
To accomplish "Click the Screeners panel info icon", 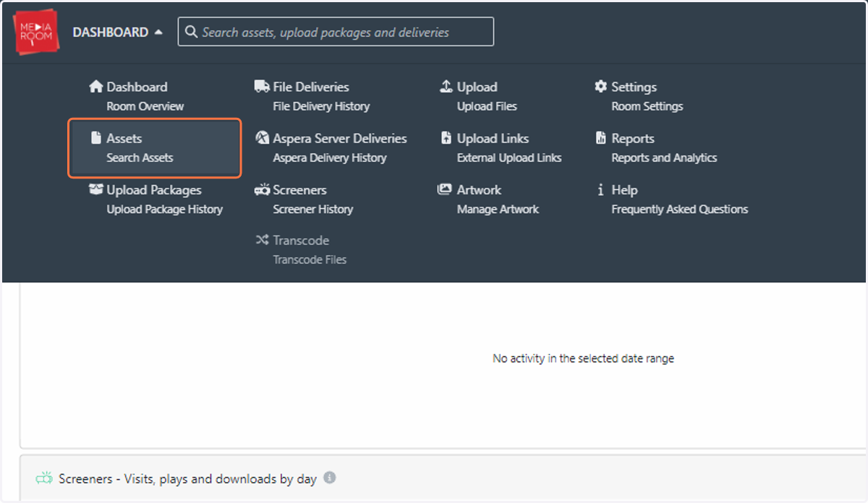I will click(x=329, y=478).
